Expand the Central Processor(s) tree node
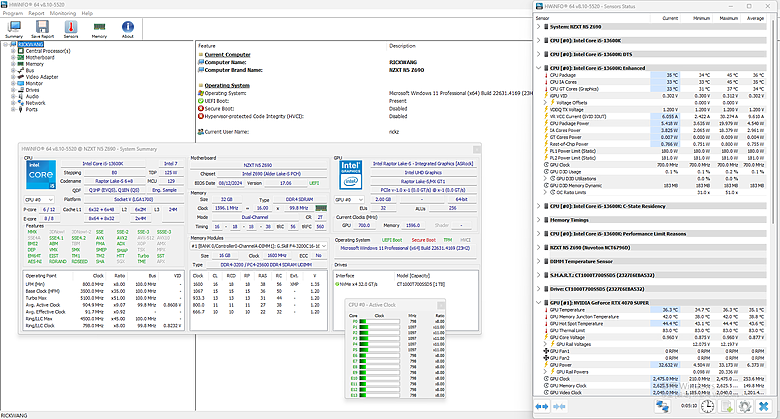 13,51
